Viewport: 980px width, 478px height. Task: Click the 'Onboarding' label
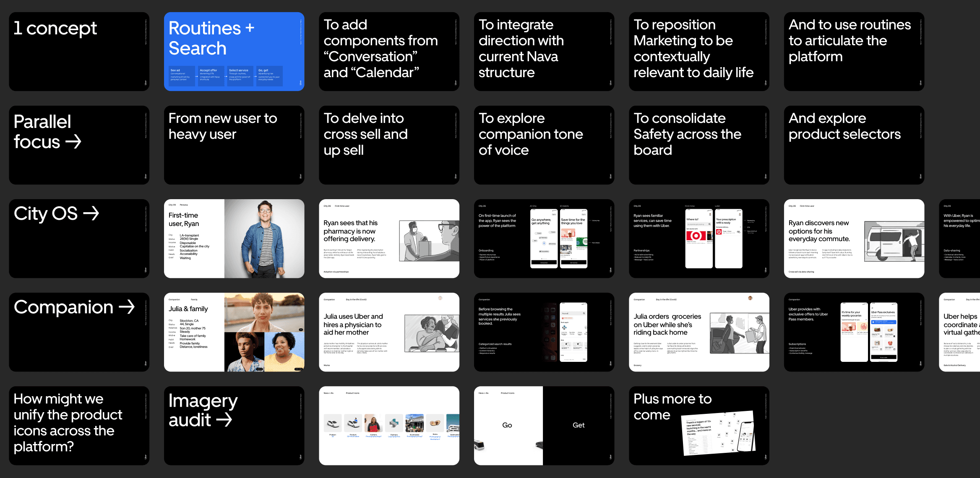[x=486, y=250]
